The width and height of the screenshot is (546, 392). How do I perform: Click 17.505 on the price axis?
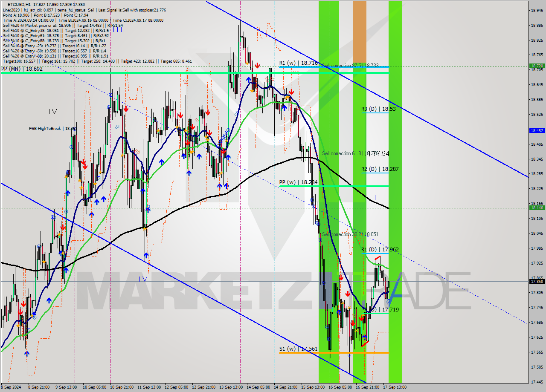[x=537, y=367]
